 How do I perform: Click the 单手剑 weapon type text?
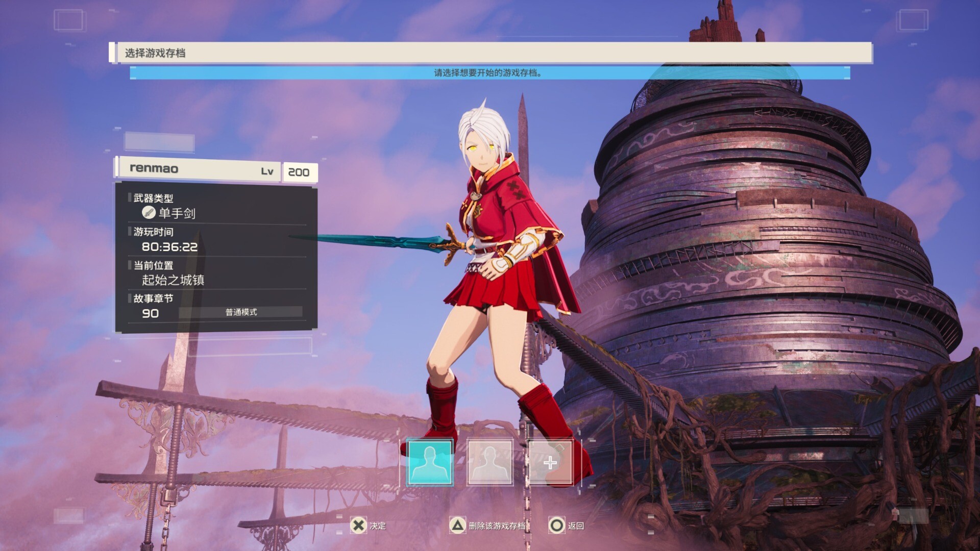(177, 213)
